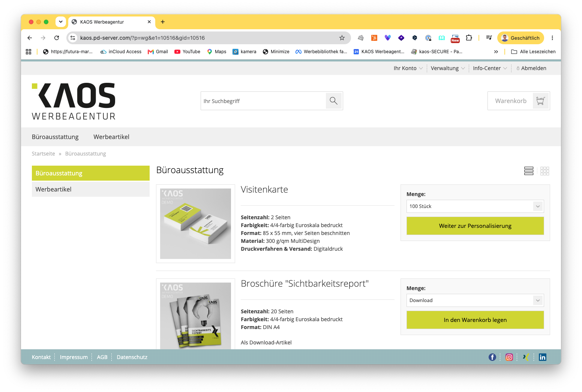Open the Extensions puzzle icon
Viewport: 582px width, 392px height.
pos(469,38)
